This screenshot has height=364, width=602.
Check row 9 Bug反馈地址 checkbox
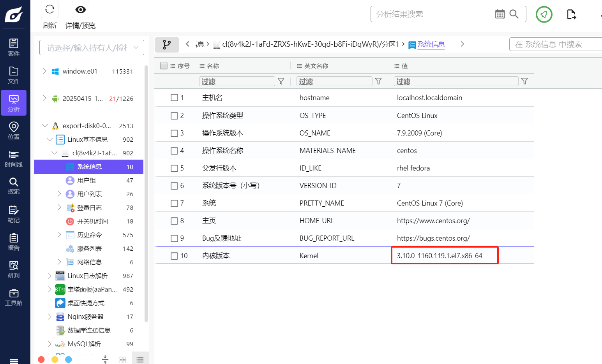[x=175, y=238]
